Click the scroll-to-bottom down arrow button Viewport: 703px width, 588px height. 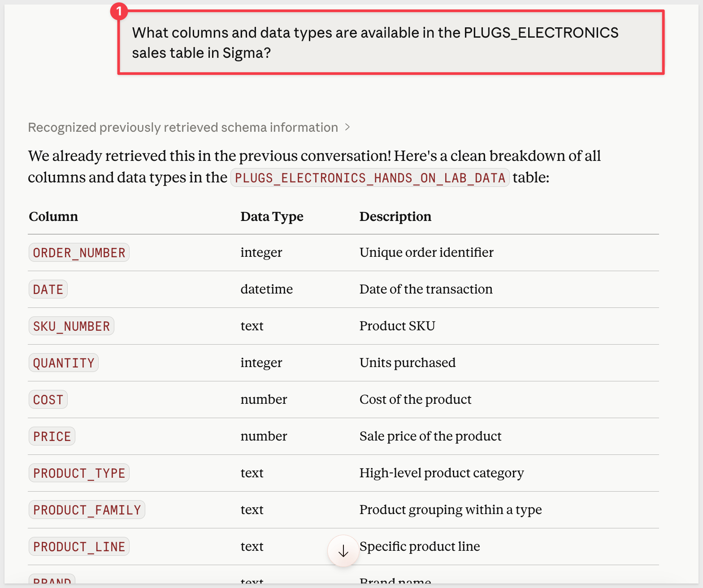[343, 551]
